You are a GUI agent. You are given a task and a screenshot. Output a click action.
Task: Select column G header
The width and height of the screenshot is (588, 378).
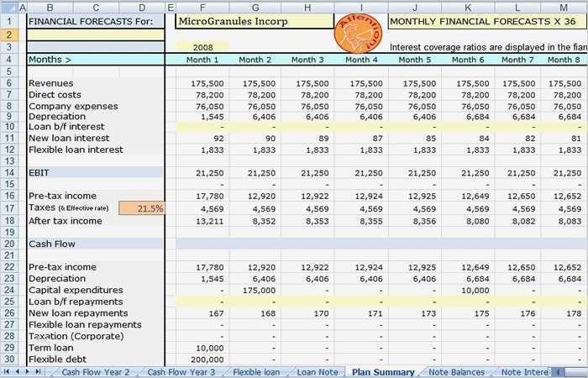[255, 8]
